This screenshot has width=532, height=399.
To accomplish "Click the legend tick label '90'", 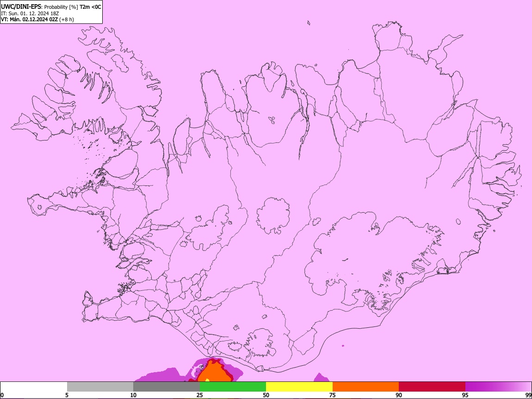I will coord(399,395).
